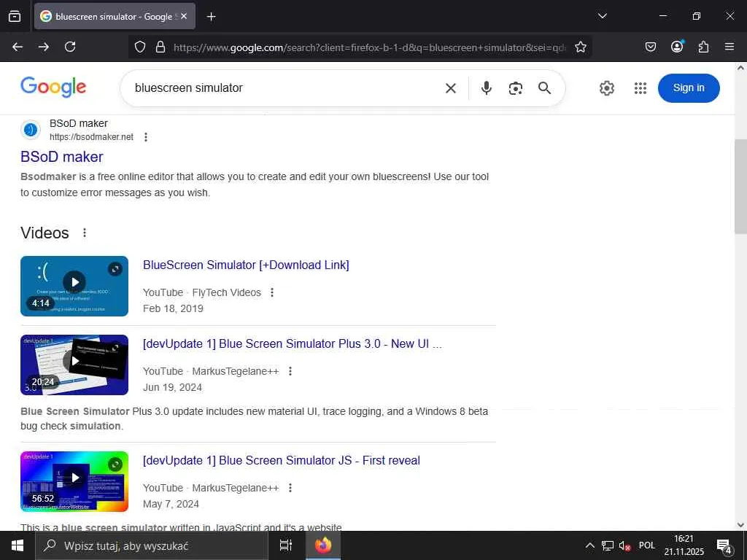Show hidden system tray icons
The height and width of the screenshot is (560, 747).
pos(589,545)
